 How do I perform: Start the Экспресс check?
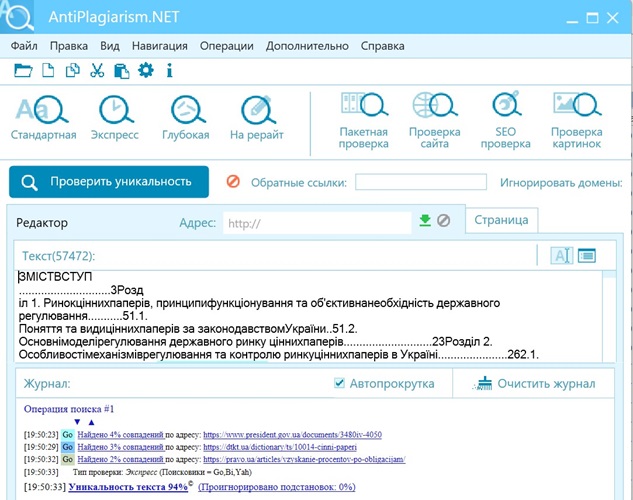point(115,117)
